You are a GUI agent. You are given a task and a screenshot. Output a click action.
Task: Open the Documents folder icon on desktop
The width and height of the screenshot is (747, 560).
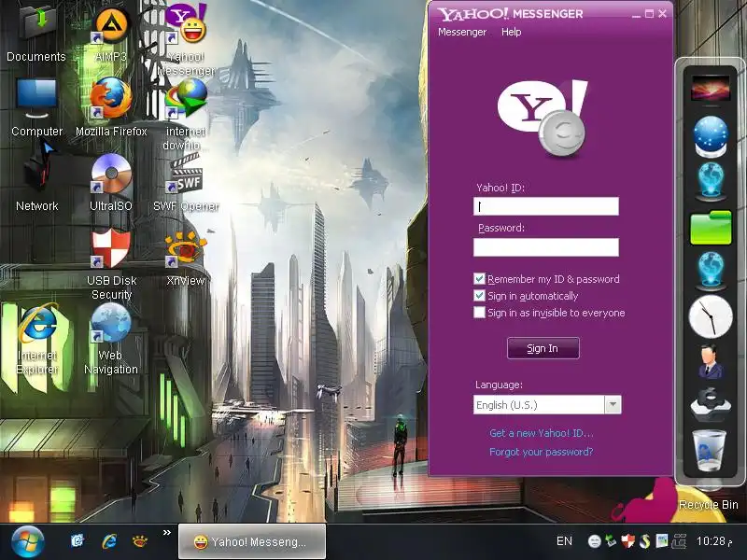coord(36,24)
